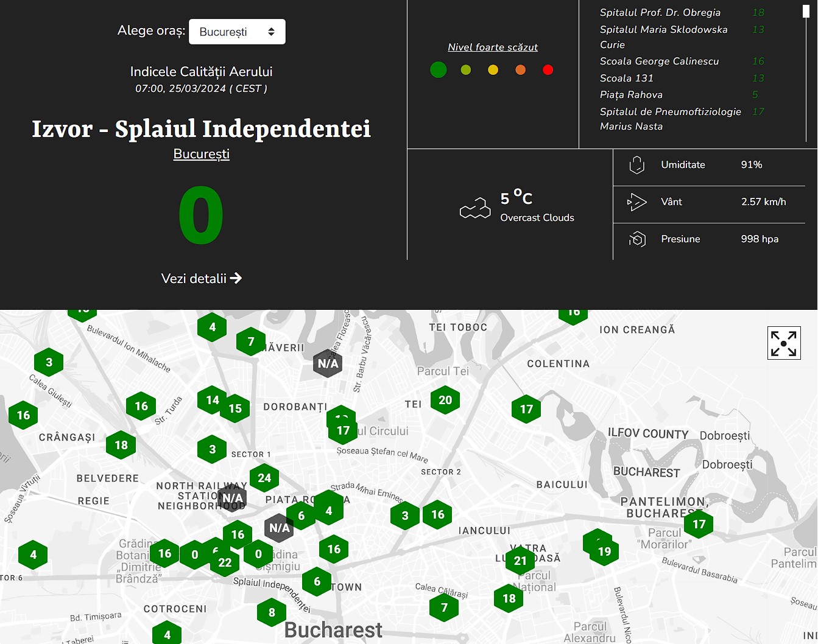Click the humidity icon beside Umiditate
The height and width of the screenshot is (644, 818).
(x=636, y=165)
